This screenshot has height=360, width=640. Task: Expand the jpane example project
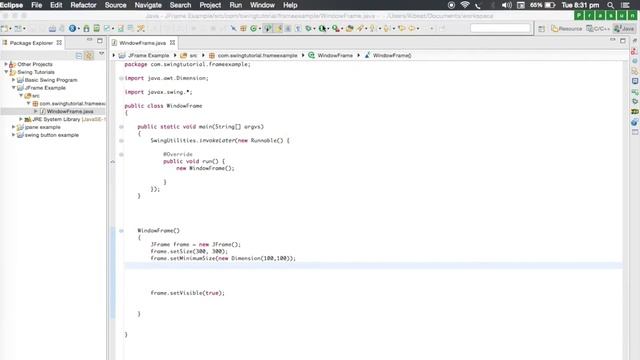point(13,127)
